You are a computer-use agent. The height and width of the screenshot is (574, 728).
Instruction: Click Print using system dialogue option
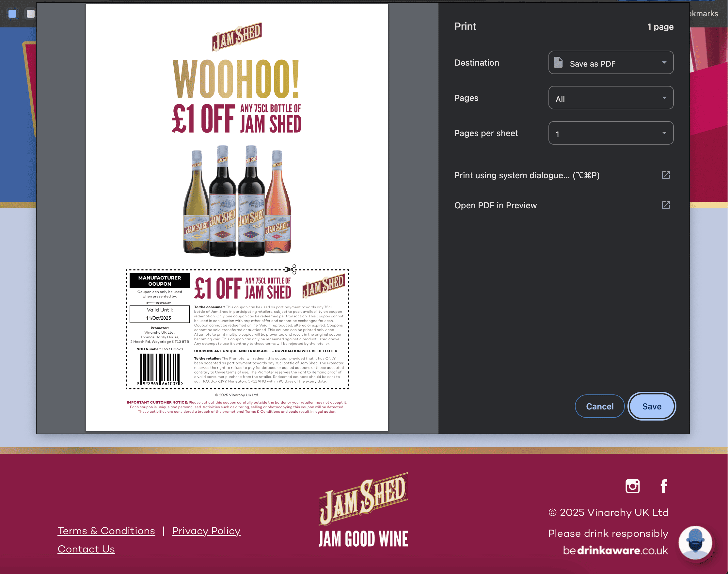coord(564,175)
